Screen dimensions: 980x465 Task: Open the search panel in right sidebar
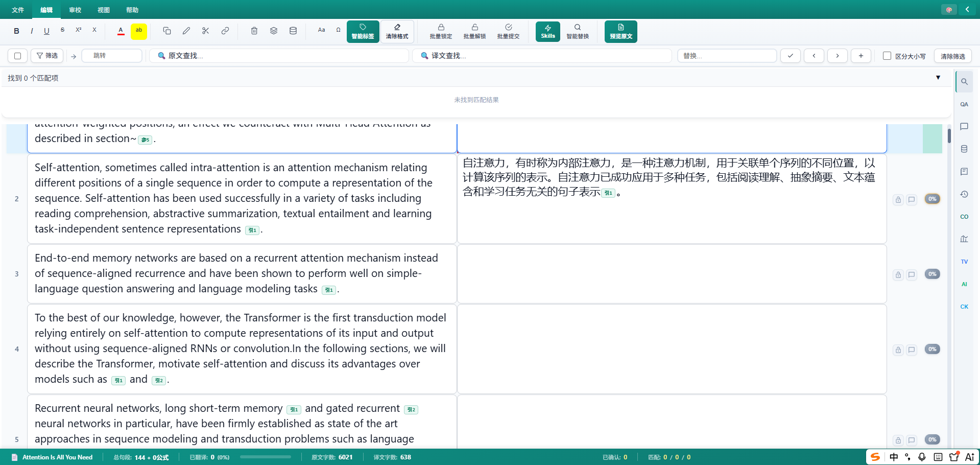coord(964,82)
